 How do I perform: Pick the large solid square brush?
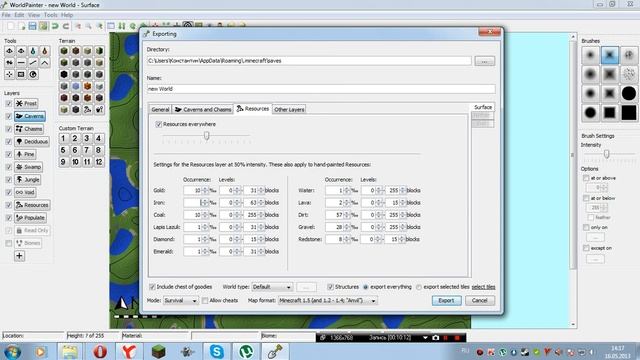click(629, 112)
